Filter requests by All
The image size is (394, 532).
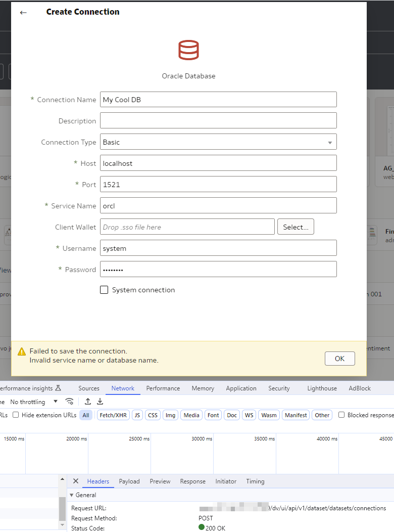click(86, 415)
